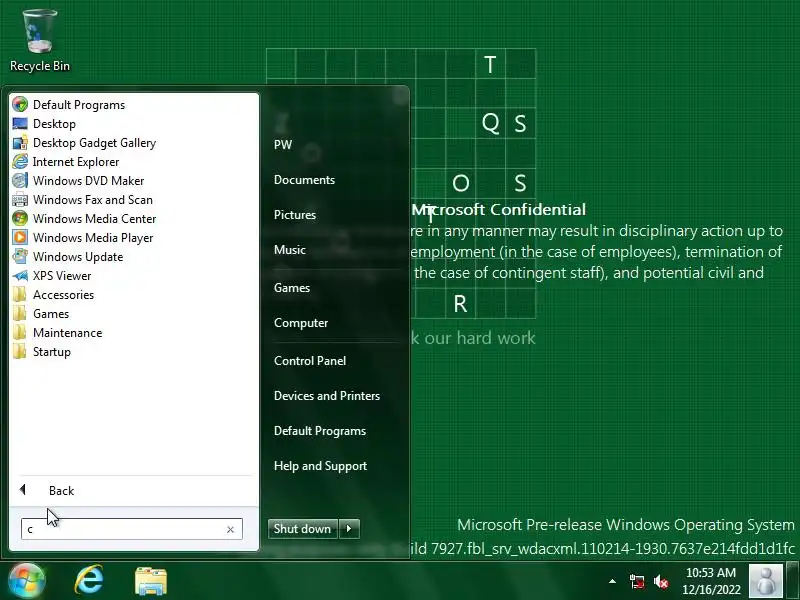Click the Windows Media Center icon
The width and height of the screenshot is (800, 600).
[20, 218]
